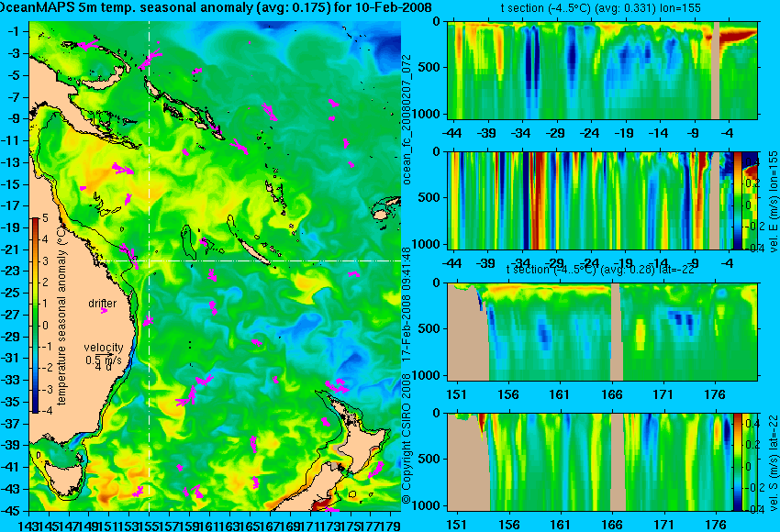Viewport: 780px width, 532px height.
Task: Click the 't section' lat=-22 panel title
Action: tap(600, 270)
